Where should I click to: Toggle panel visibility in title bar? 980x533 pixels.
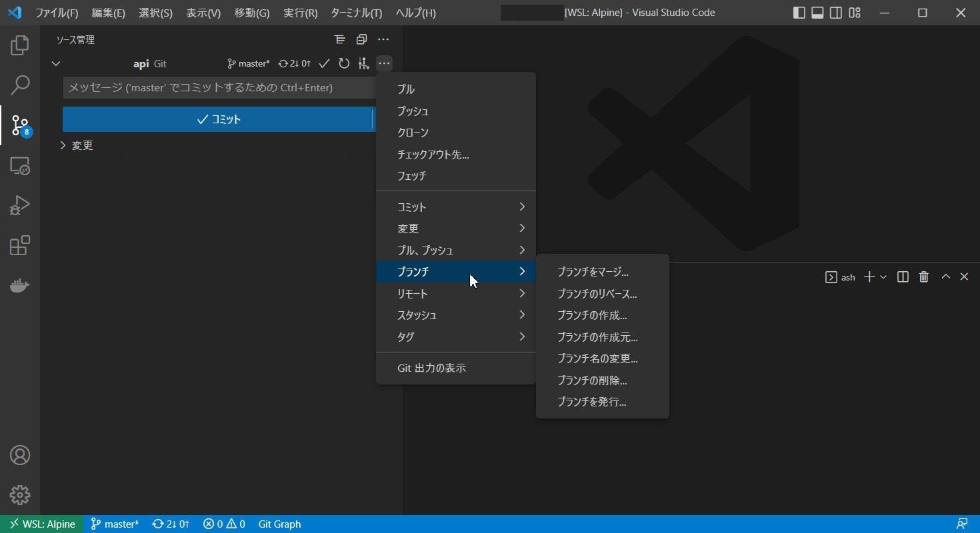817,13
